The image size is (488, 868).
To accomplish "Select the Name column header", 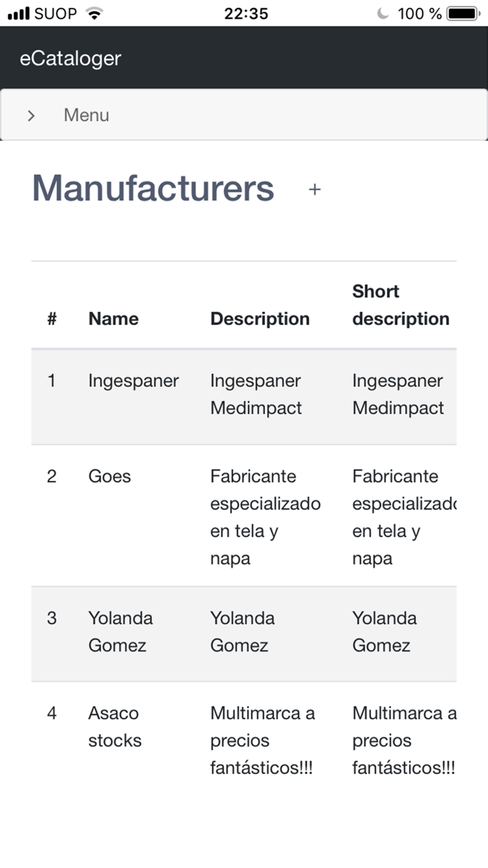I will tap(114, 319).
